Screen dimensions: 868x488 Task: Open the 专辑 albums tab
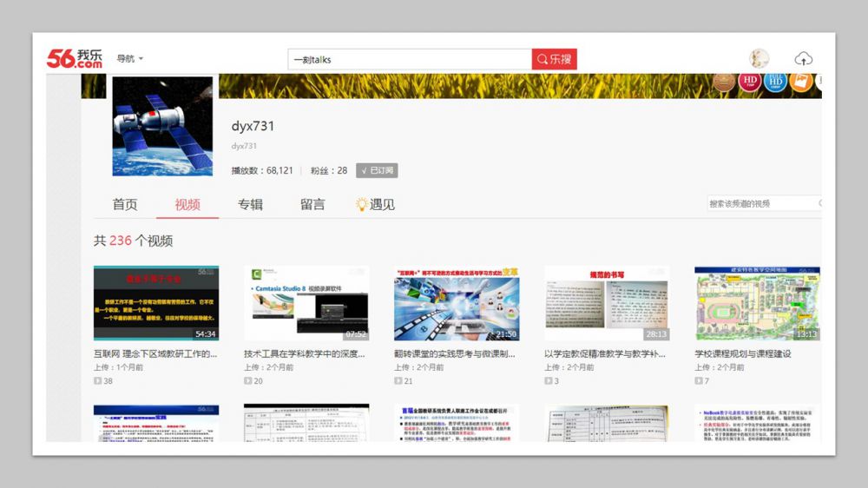[250, 205]
